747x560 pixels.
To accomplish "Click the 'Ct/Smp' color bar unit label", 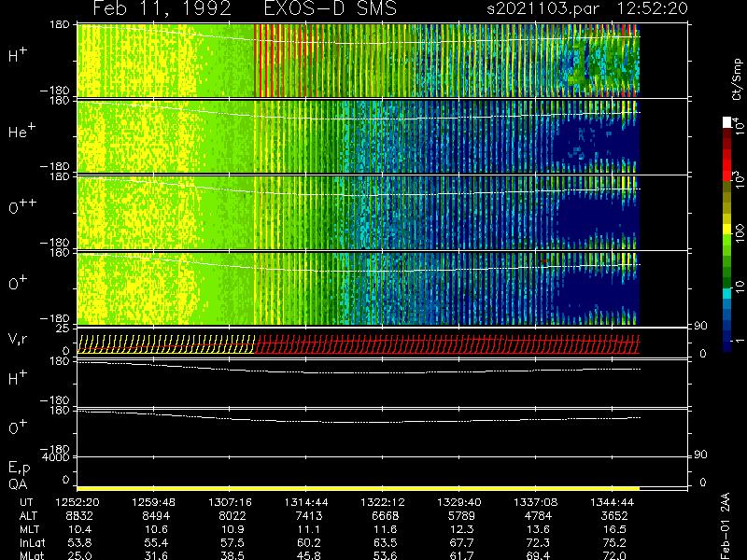I will pos(737,79).
